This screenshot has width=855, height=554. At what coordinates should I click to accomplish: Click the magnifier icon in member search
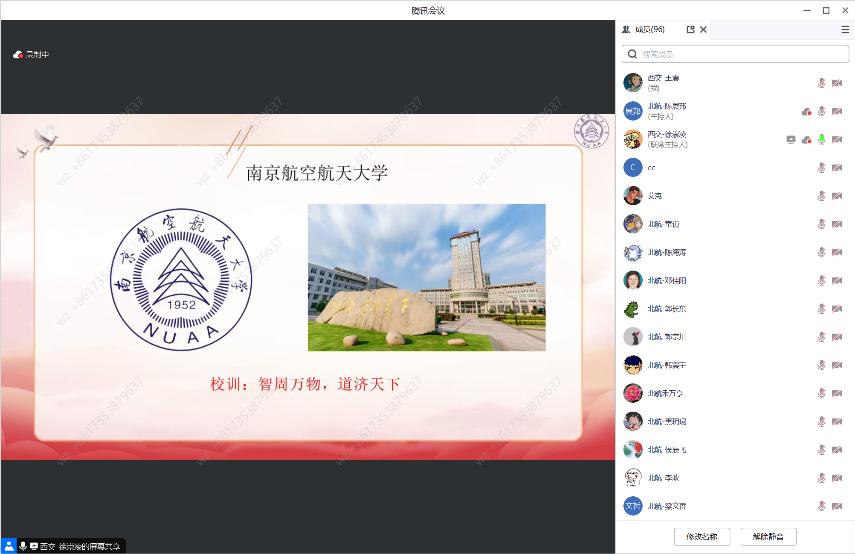click(x=632, y=54)
